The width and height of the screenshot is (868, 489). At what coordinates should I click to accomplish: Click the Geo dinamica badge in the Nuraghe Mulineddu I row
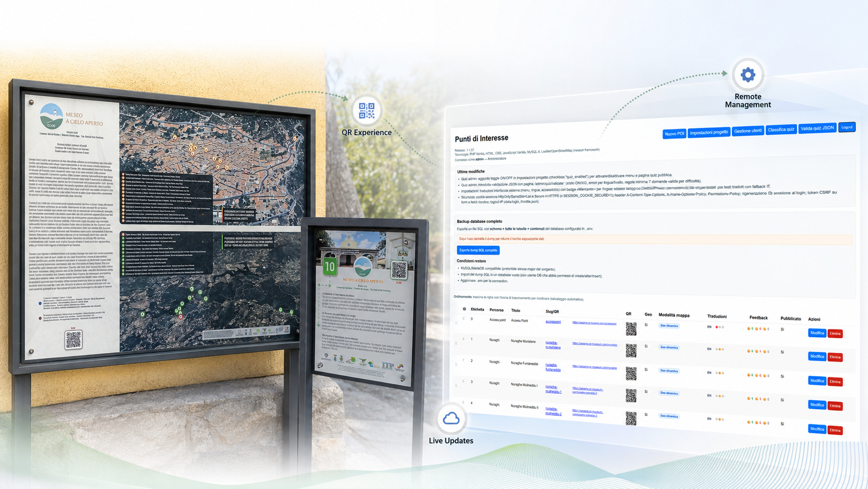[669, 393]
